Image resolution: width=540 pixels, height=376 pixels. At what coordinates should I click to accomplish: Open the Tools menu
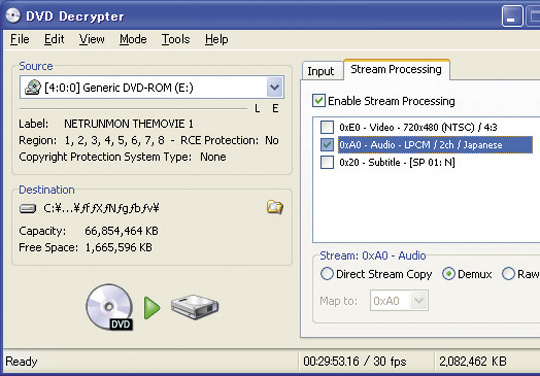176,39
